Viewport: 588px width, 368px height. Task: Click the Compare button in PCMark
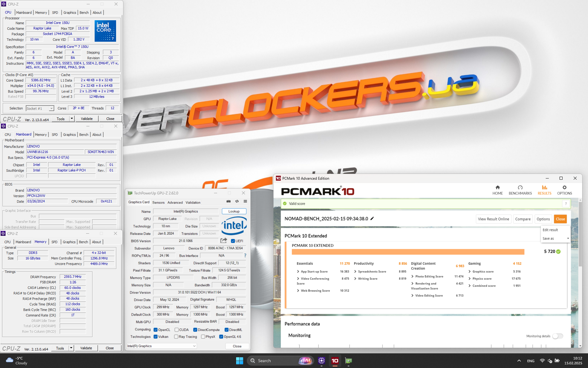pyautogui.click(x=523, y=219)
